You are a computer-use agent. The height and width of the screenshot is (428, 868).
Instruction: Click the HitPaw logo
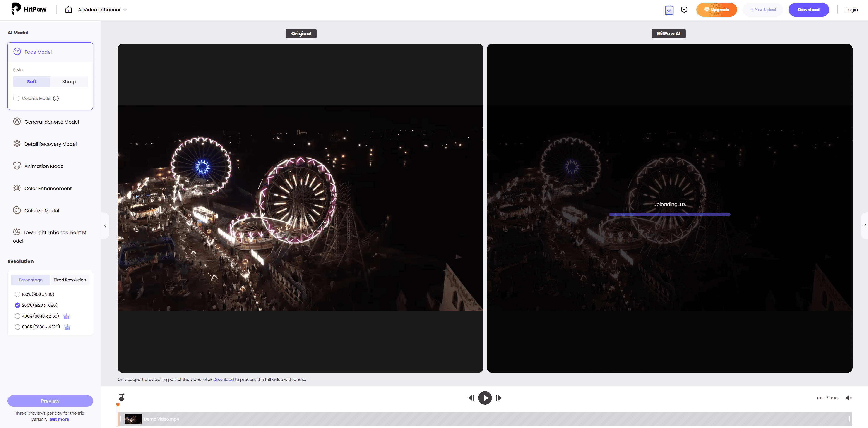coord(29,9)
